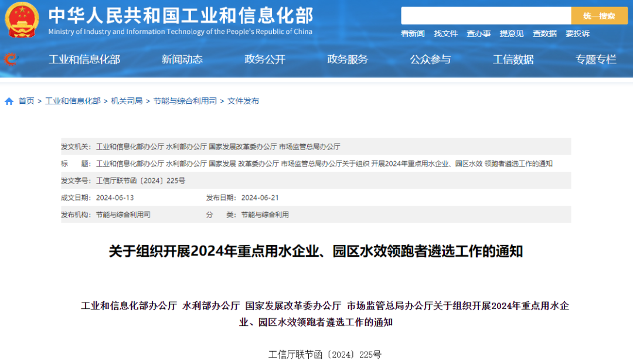This screenshot has width=633, height=364.
Task: Navigate to 节能与综合利用司 breadcrumb link
Action: [x=185, y=101]
